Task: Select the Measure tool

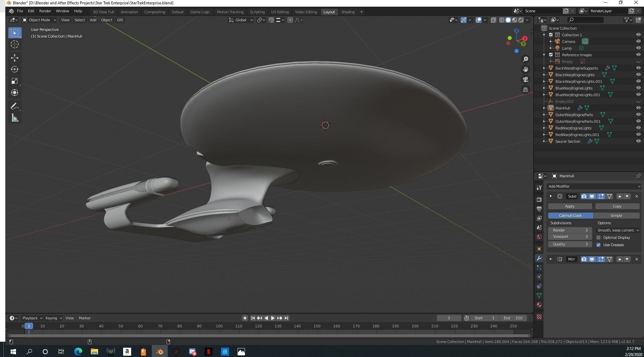Action: [x=15, y=118]
